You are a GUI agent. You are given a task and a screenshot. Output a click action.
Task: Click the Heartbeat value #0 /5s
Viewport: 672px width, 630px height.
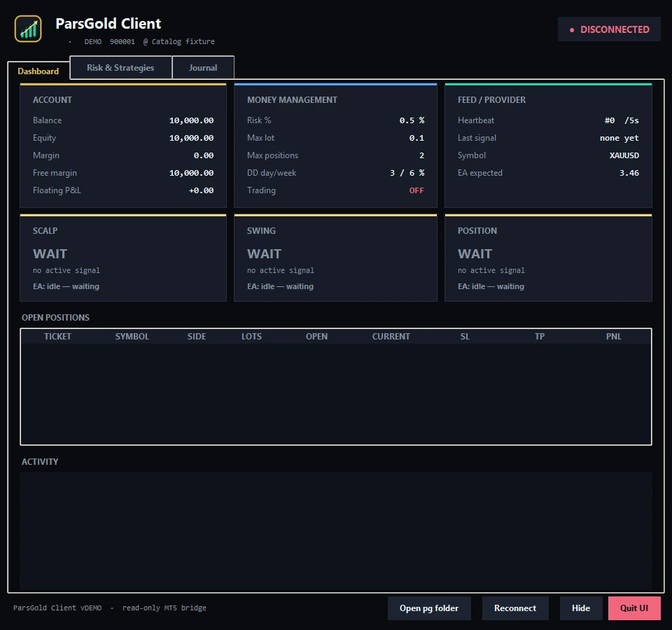(x=622, y=120)
